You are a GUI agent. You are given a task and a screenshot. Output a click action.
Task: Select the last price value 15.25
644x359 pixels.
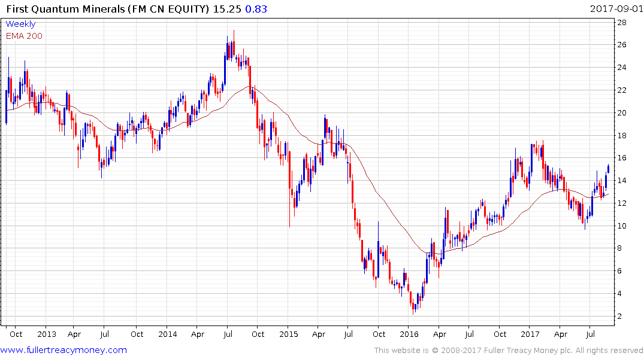point(226,8)
